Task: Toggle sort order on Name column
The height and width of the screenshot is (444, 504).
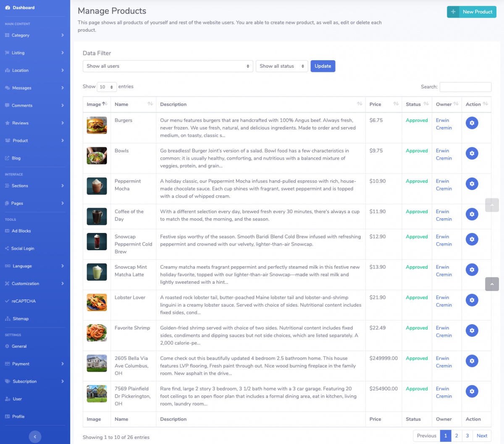Action: click(x=150, y=104)
